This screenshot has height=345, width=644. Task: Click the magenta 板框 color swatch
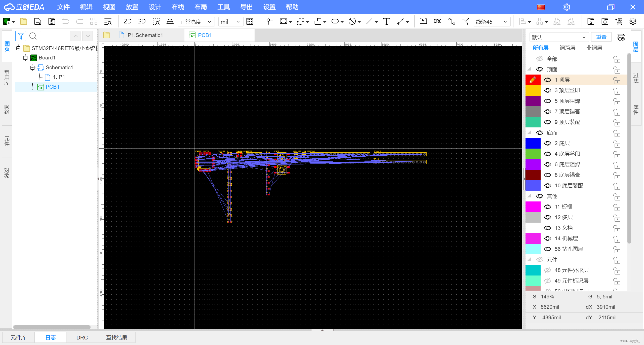(533, 207)
